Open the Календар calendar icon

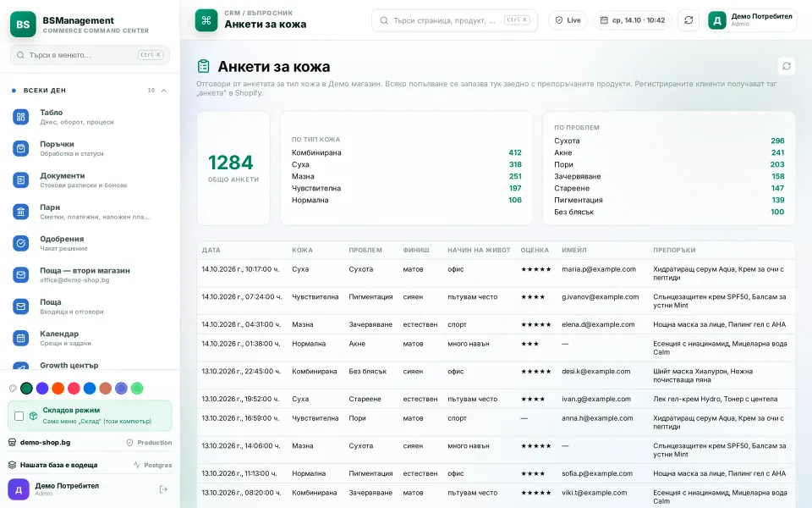20,338
